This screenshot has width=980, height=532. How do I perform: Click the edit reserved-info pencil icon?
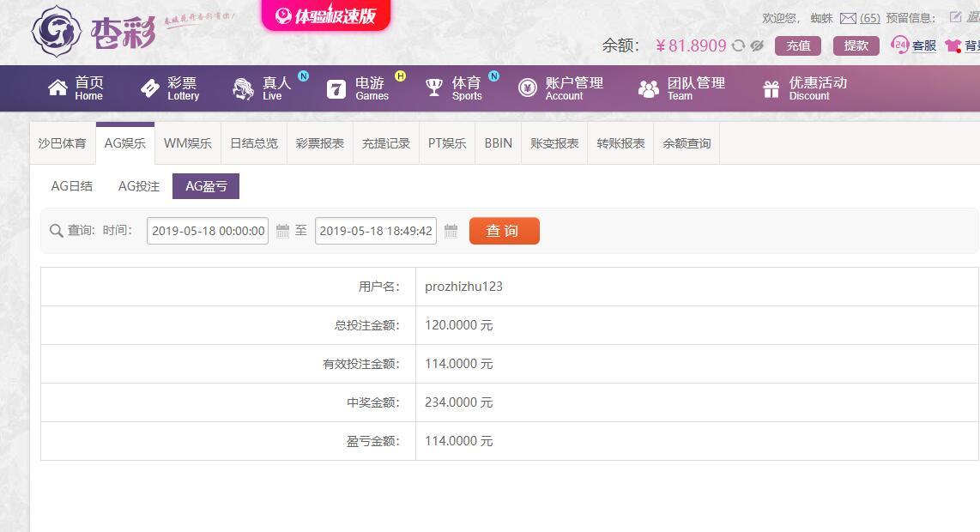[955, 17]
